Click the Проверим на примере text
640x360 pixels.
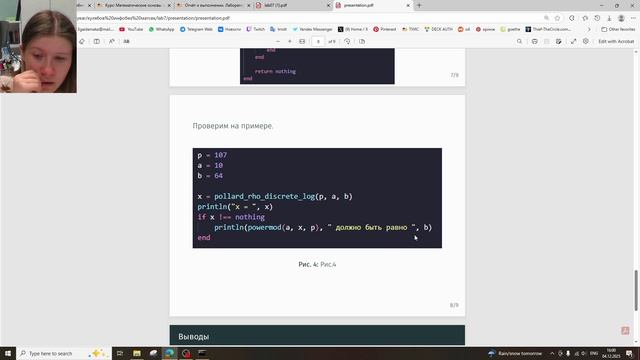point(233,126)
